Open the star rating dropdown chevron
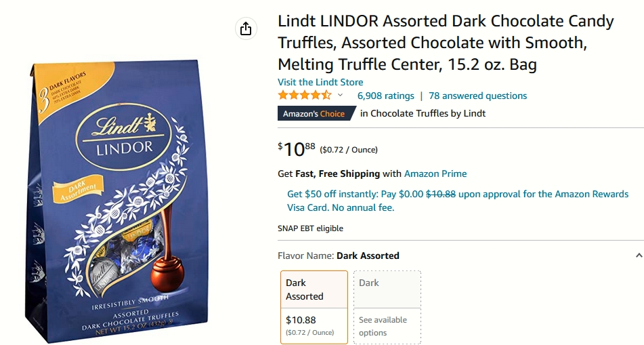The height and width of the screenshot is (345, 644). [340, 96]
